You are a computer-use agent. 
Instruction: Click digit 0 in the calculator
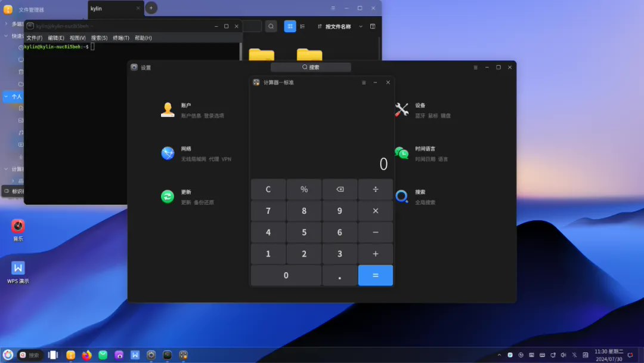click(x=286, y=275)
